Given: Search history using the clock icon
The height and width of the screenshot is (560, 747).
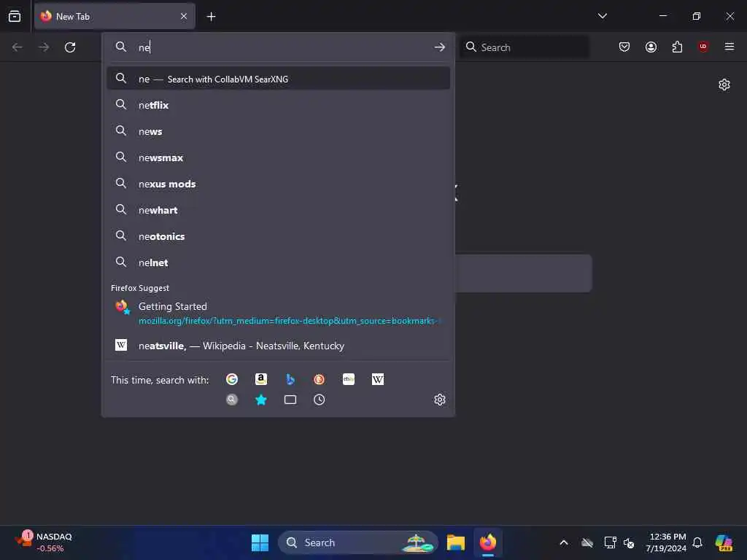Looking at the screenshot, I should point(320,400).
